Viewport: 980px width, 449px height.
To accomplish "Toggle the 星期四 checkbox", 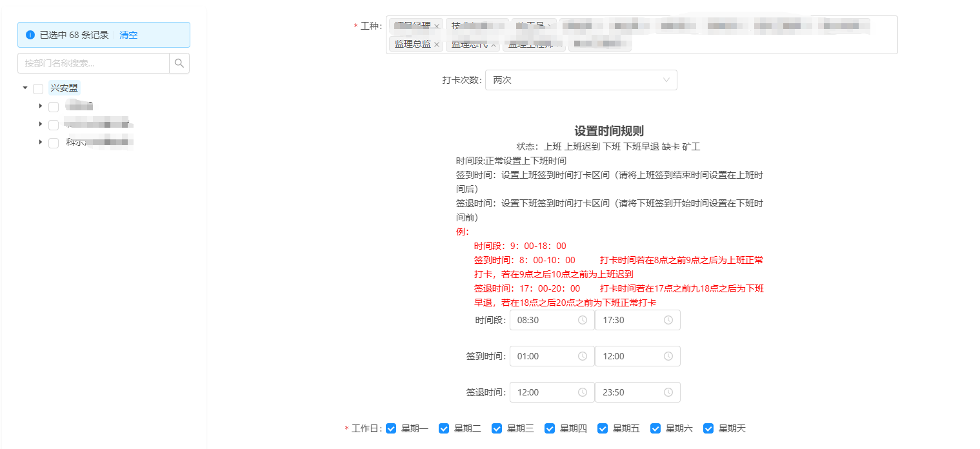I will 550,428.
